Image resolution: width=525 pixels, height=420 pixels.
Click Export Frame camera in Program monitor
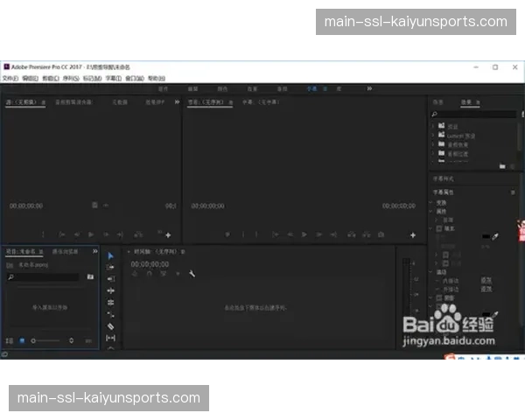pos(381,234)
